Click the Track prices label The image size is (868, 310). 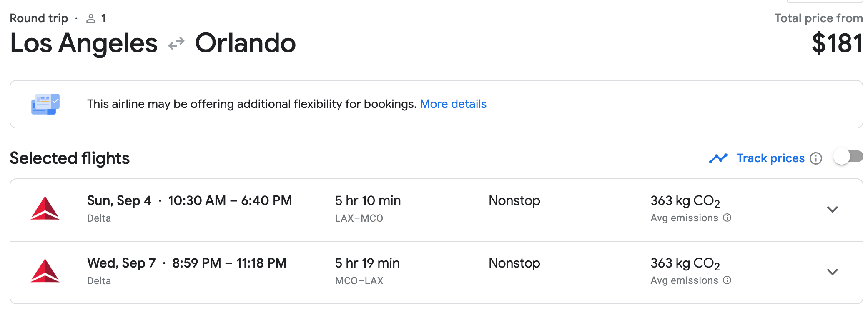point(770,158)
